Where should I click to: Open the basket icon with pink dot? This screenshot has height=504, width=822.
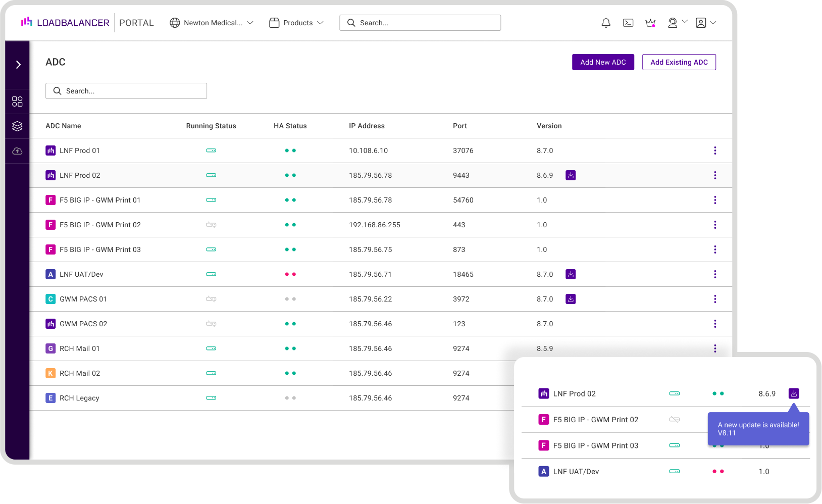[650, 23]
